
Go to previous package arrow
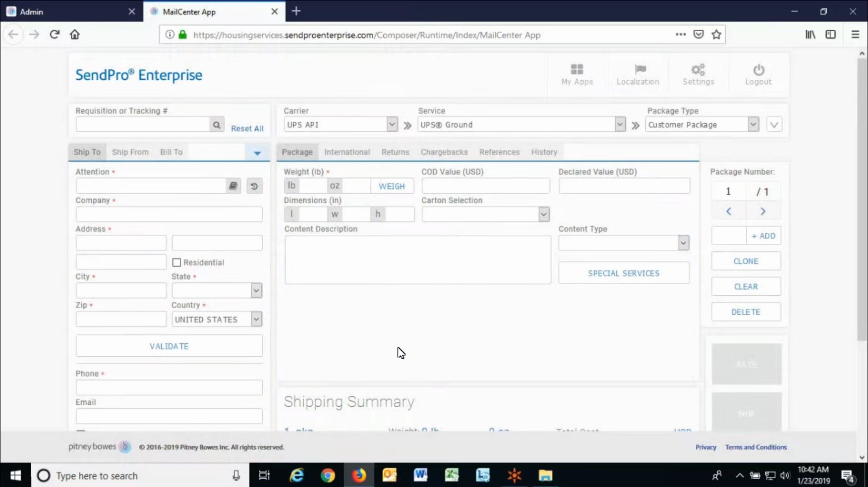(729, 212)
